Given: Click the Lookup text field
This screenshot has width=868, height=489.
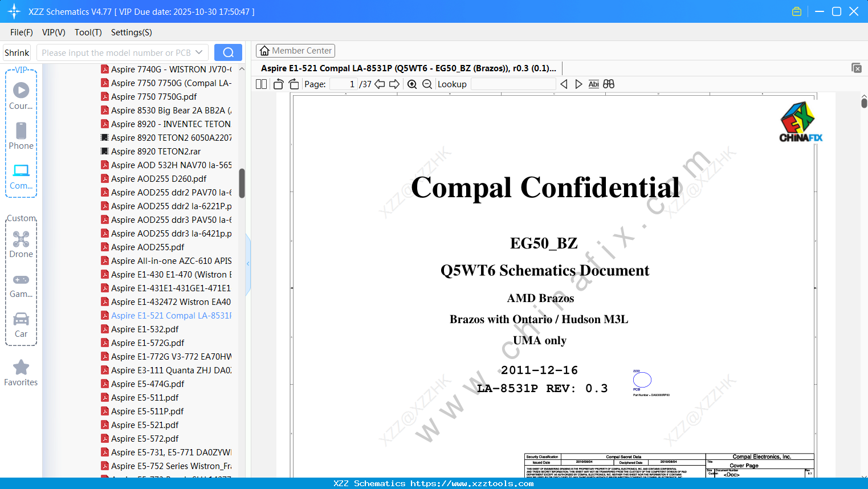Looking at the screenshot, I should [513, 84].
